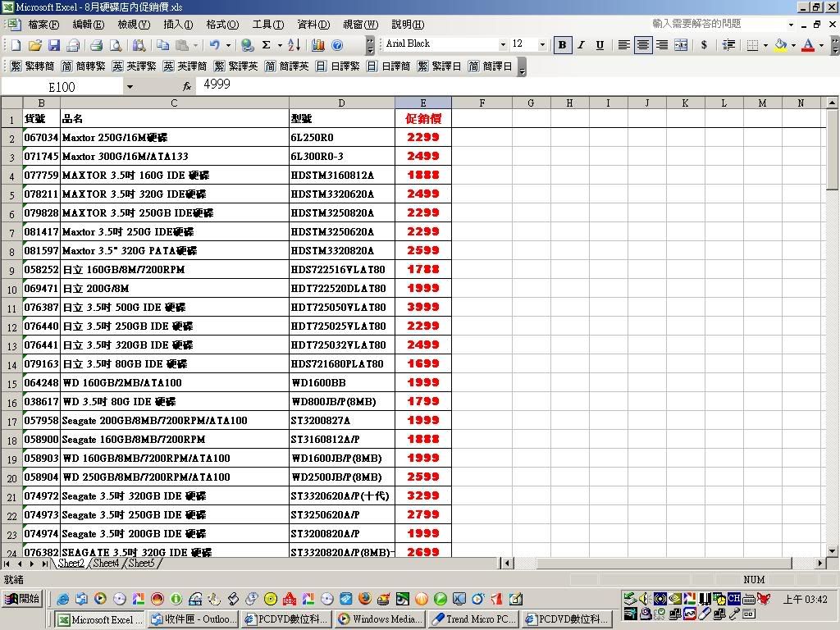Apply borders with the Borders icon
Screen dimensions: 840x630
(753, 45)
